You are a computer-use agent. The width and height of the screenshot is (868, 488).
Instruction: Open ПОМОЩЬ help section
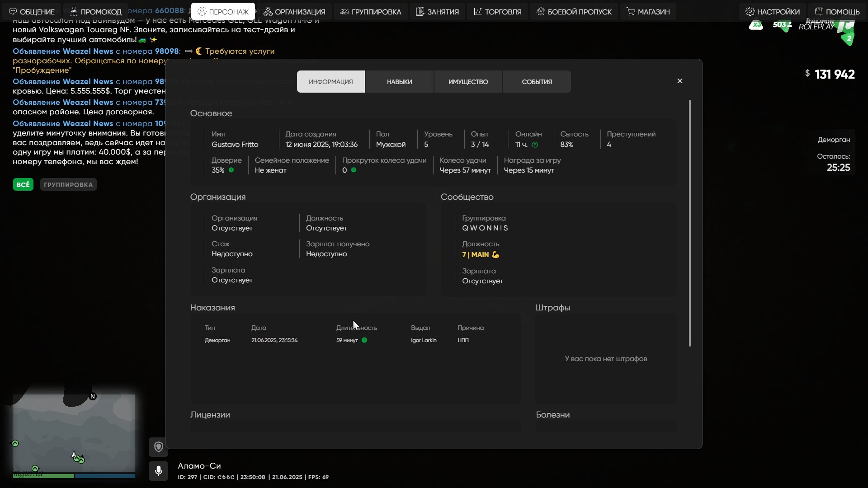pos(837,11)
